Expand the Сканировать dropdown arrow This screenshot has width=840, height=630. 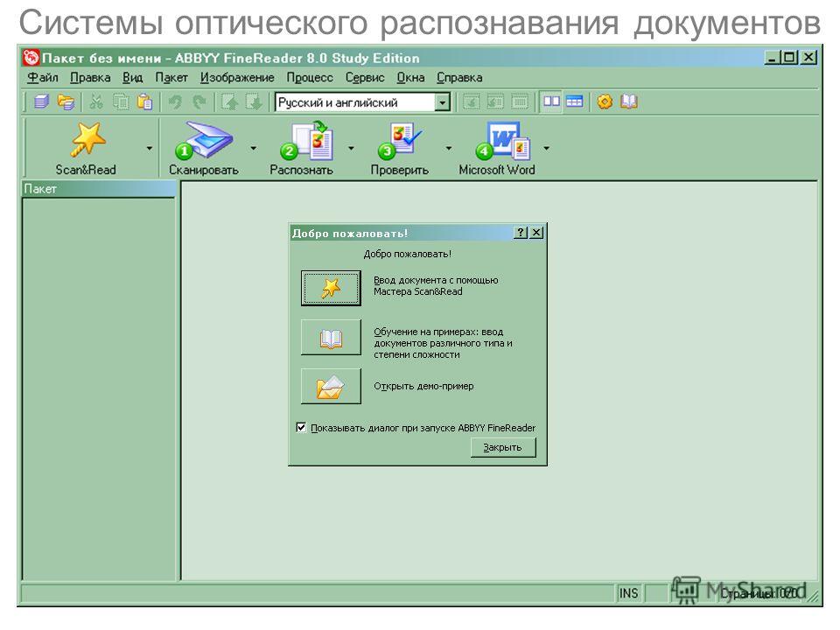point(254,149)
